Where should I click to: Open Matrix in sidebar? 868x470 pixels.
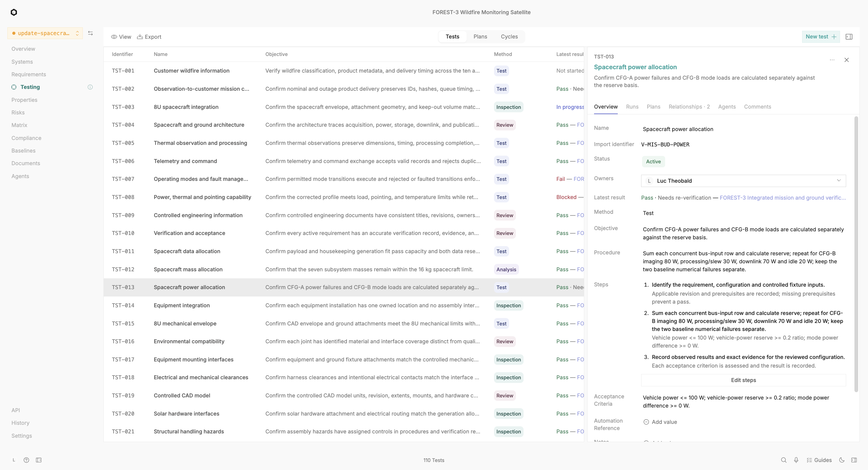(19, 125)
